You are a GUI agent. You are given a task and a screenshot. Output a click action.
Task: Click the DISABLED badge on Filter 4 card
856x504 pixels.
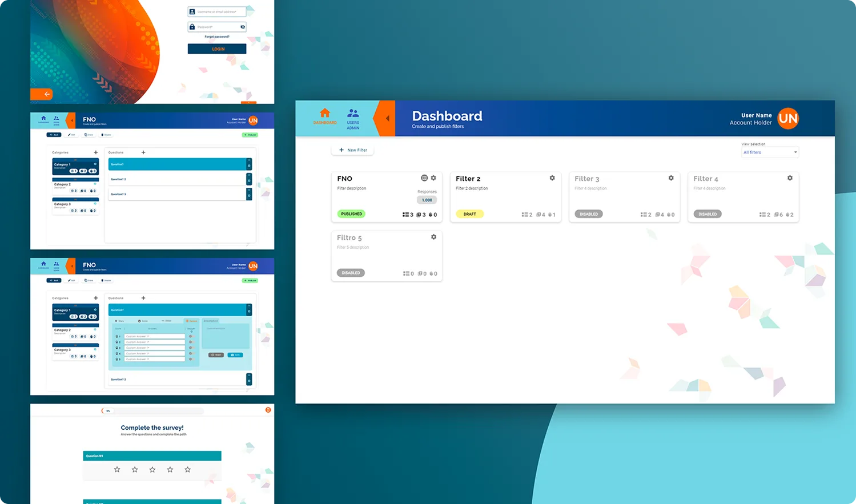pyautogui.click(x=708, y=214)
